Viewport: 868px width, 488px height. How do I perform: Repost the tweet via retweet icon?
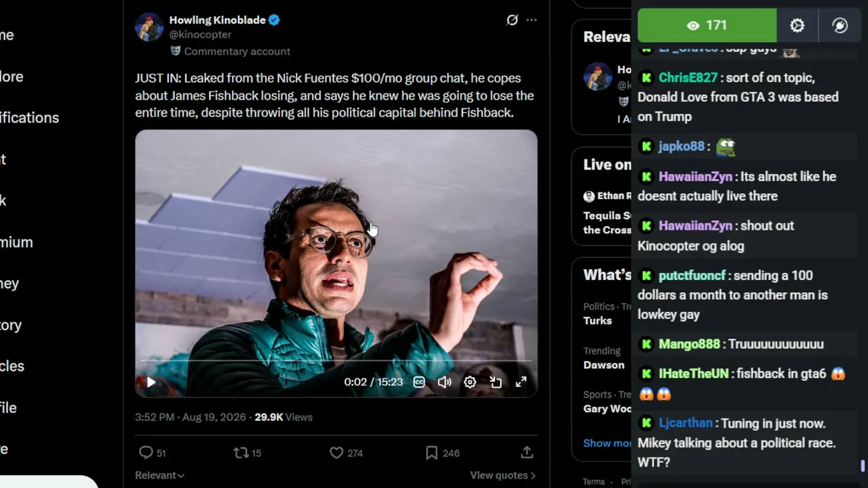(241, 453)
